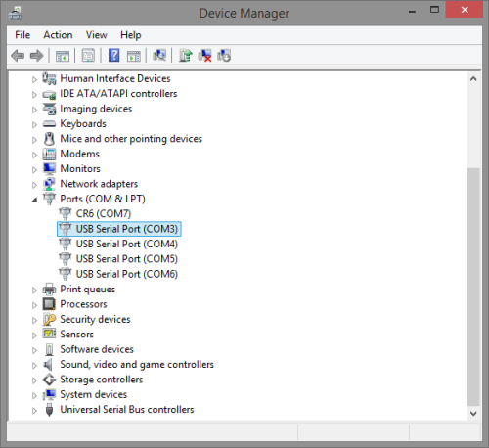Expand the Network adapters node

pyautogui.click(x=34, y=185)
